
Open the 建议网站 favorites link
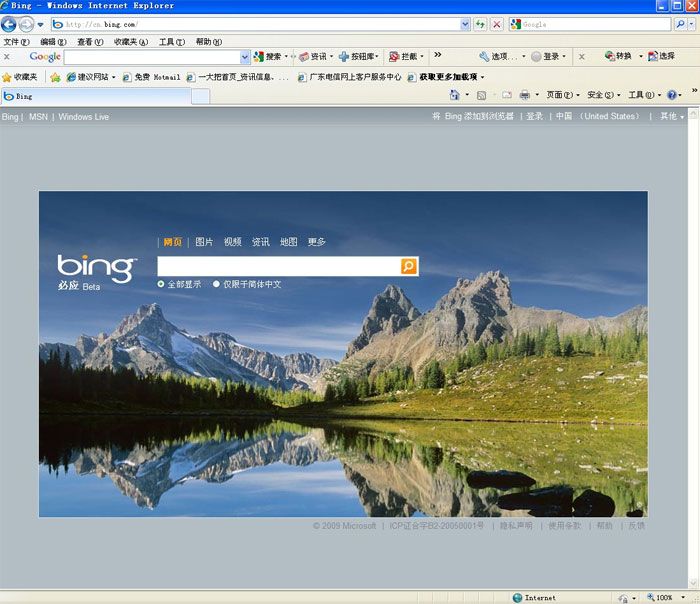91,77
